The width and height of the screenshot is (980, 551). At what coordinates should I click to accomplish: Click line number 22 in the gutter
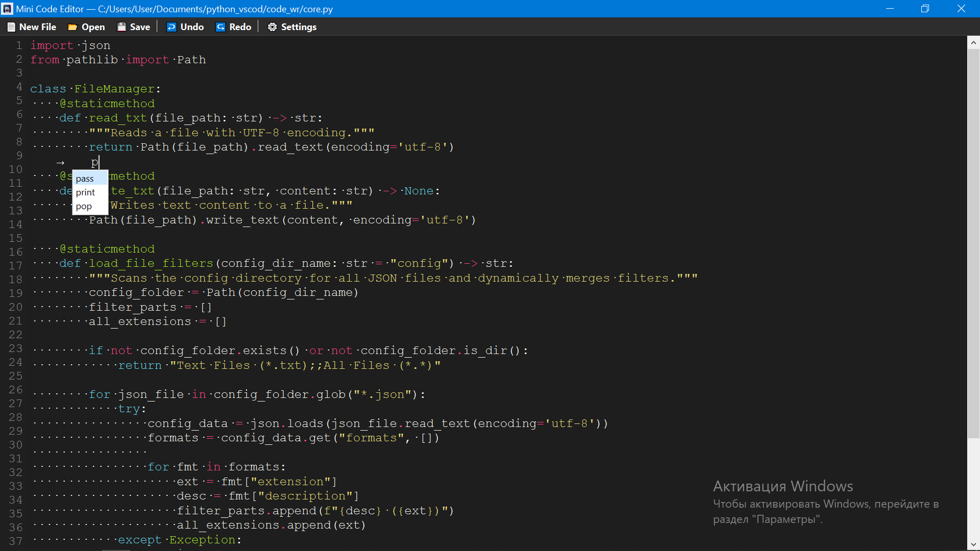coord(15,335)
